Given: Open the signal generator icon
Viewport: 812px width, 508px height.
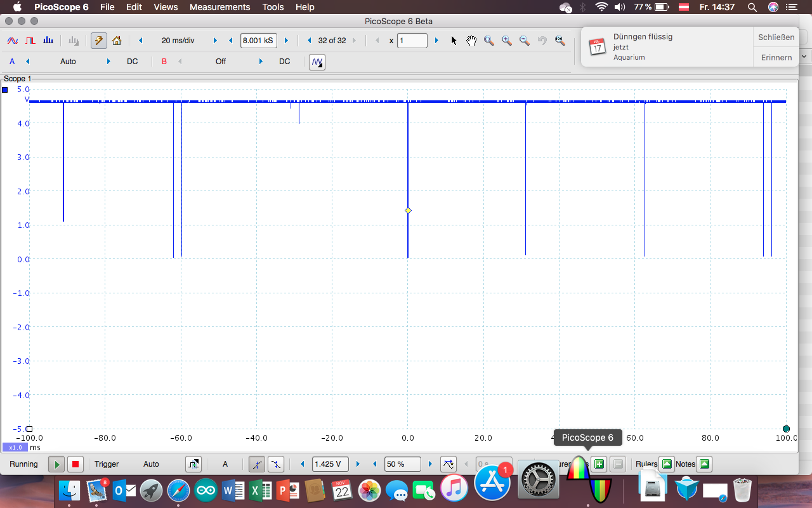Looking at the screenshot, I should [x=317, y=62].
